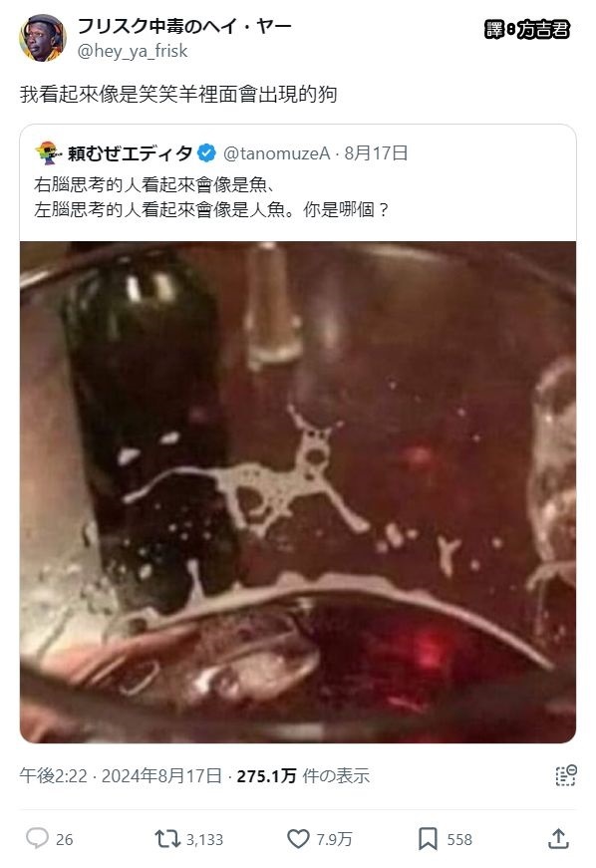596x868 pixels.
Task: Click the timestamp 午後2:22 · 2024年8月17日
Action: [121, 775]
